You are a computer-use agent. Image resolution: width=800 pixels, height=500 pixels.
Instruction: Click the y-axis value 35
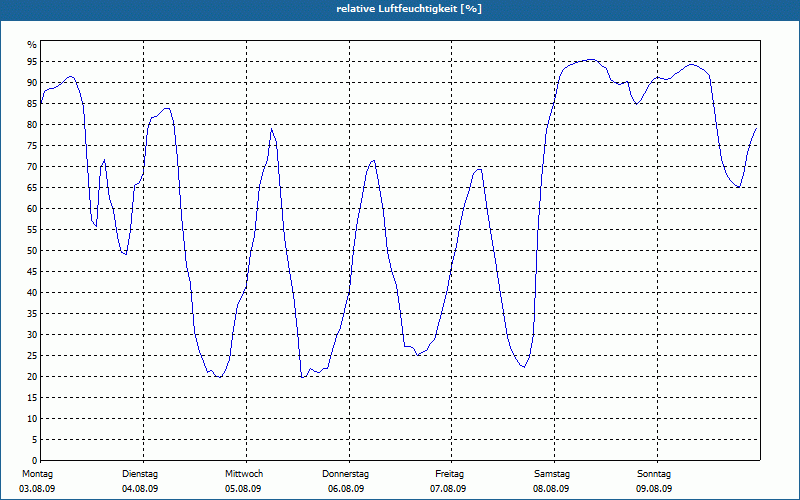coord(32,313)
